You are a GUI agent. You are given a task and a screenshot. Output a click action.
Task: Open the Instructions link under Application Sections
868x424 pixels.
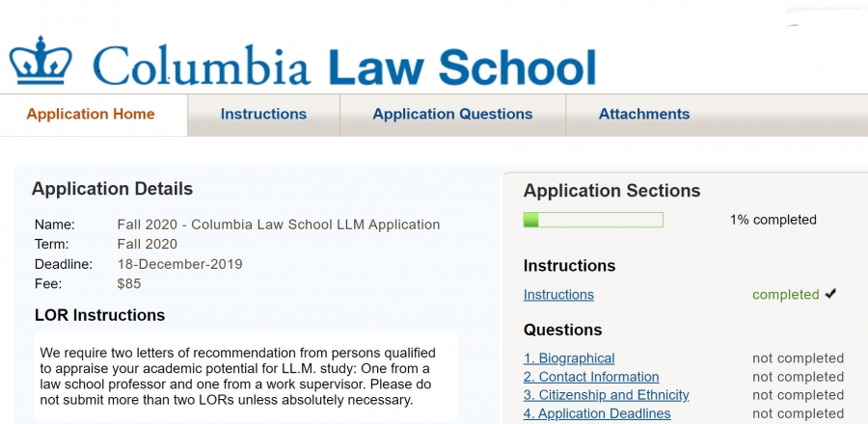click(558, 295)
